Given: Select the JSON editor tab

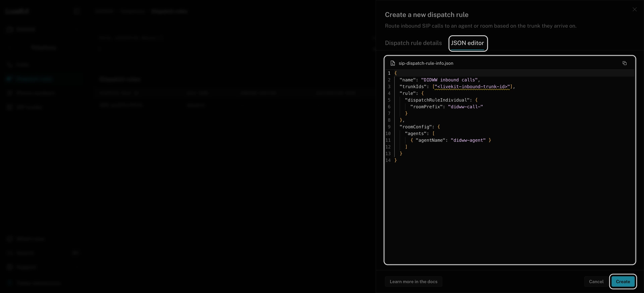Looking at the screenshot, I should 467,43.
